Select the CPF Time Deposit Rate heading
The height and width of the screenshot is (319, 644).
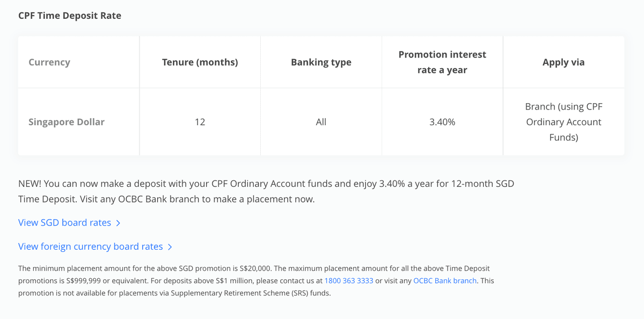click(x=70, y=16)
